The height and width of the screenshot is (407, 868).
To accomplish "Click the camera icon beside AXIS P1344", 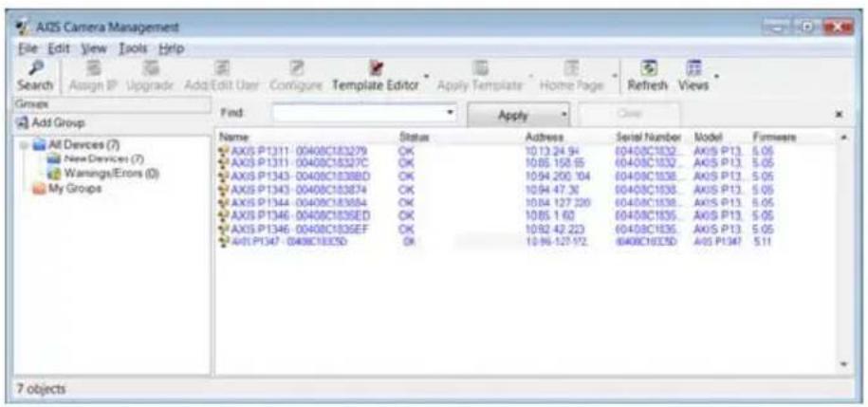I will (x=224, y=203).
